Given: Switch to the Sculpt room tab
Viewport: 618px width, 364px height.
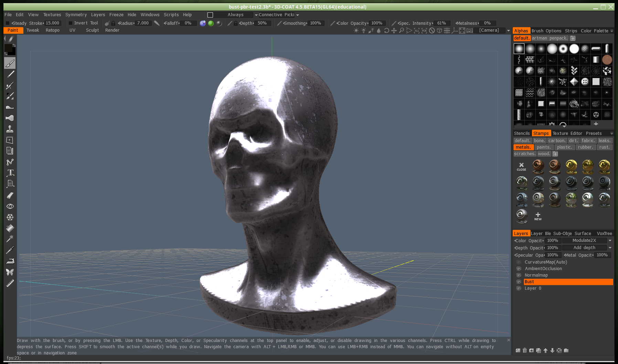Looking at the screenshot, I should pos(92,30).
